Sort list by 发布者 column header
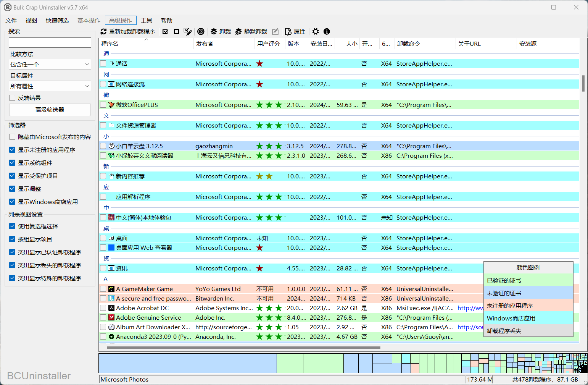 pyautogui.click(x=224, y=44)
